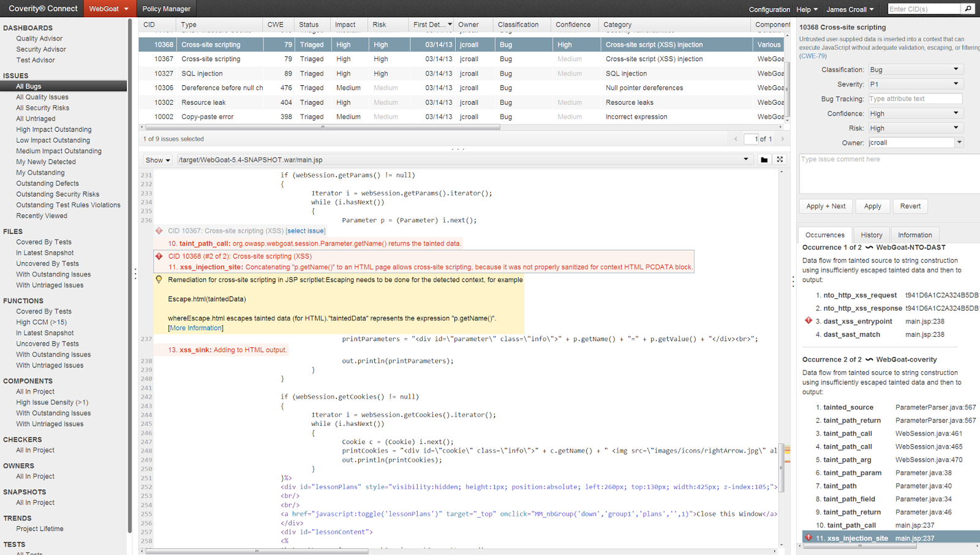Click the folder icon beside the file path

pyautogui.click(x=764, y=160)
